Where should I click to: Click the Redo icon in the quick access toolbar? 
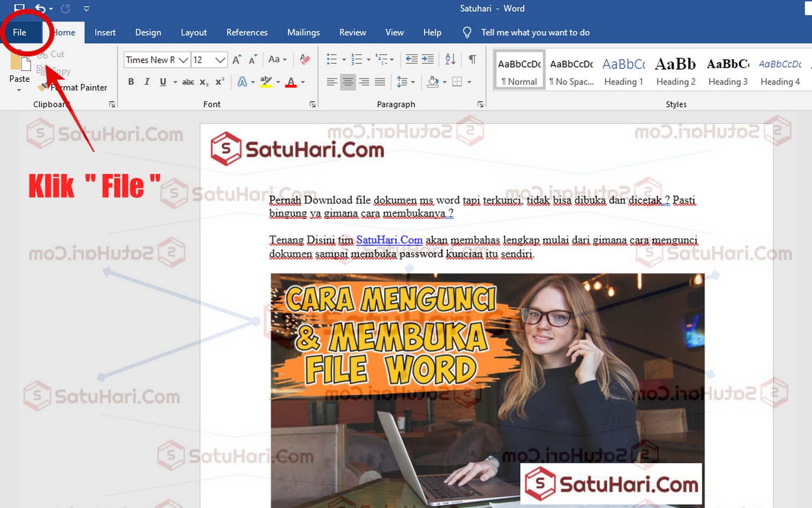tap(65, 8)
